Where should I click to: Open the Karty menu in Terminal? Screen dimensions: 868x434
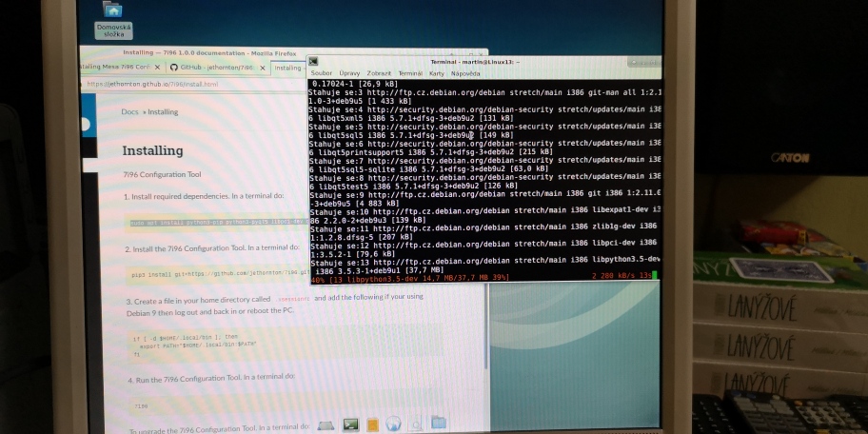point(437,72)
